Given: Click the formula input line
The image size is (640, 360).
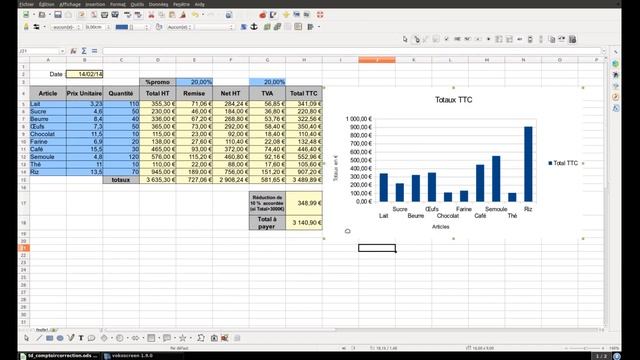Looking at the screenshot, I should (351, 51).
